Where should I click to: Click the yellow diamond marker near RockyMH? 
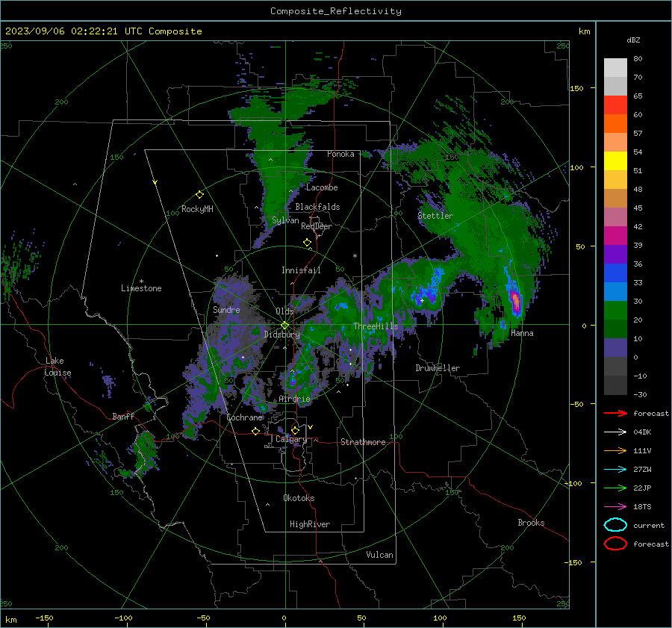click(x=199, y=195)
